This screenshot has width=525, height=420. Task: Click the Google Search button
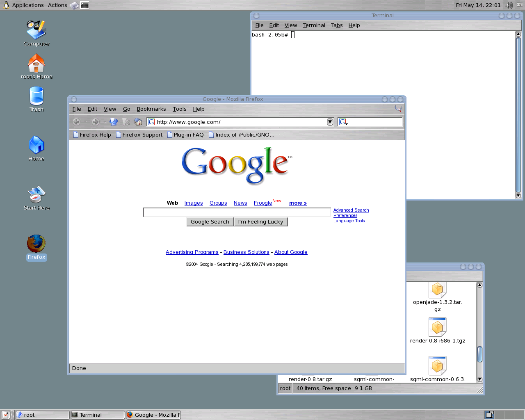pos(210,222)
